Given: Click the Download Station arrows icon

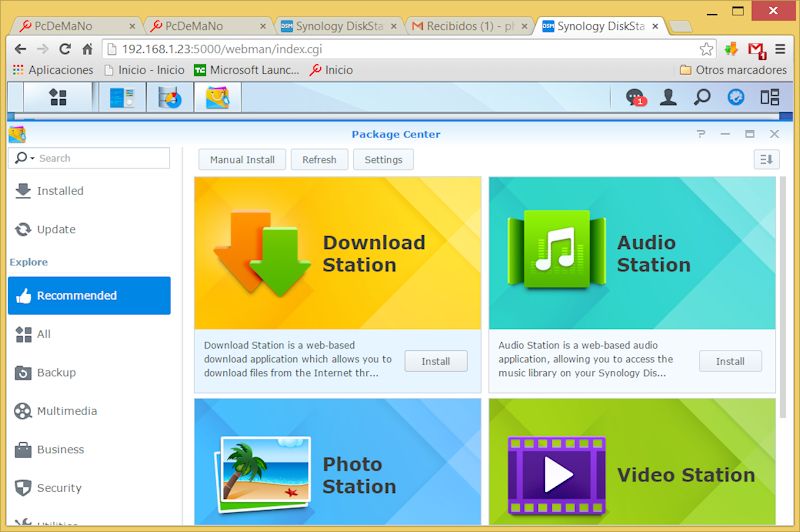Looking at the screenshot, I should 262,254.
